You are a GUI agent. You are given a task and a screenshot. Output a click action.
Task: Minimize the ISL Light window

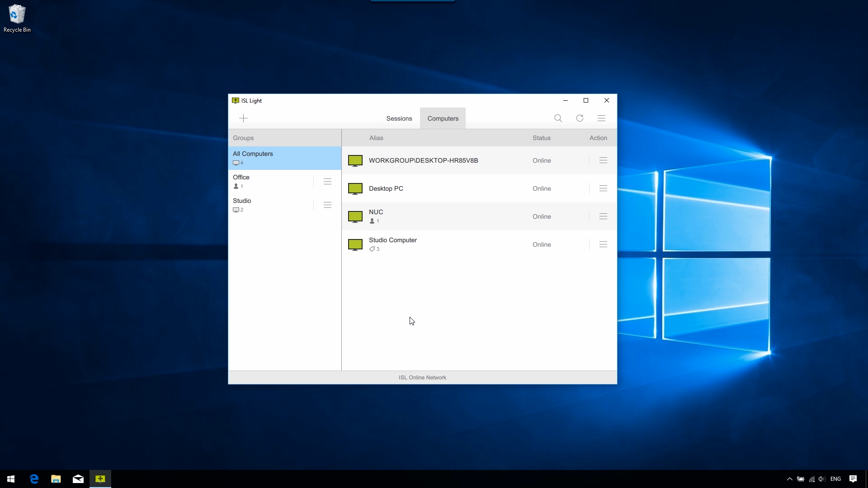click(565, 100)
